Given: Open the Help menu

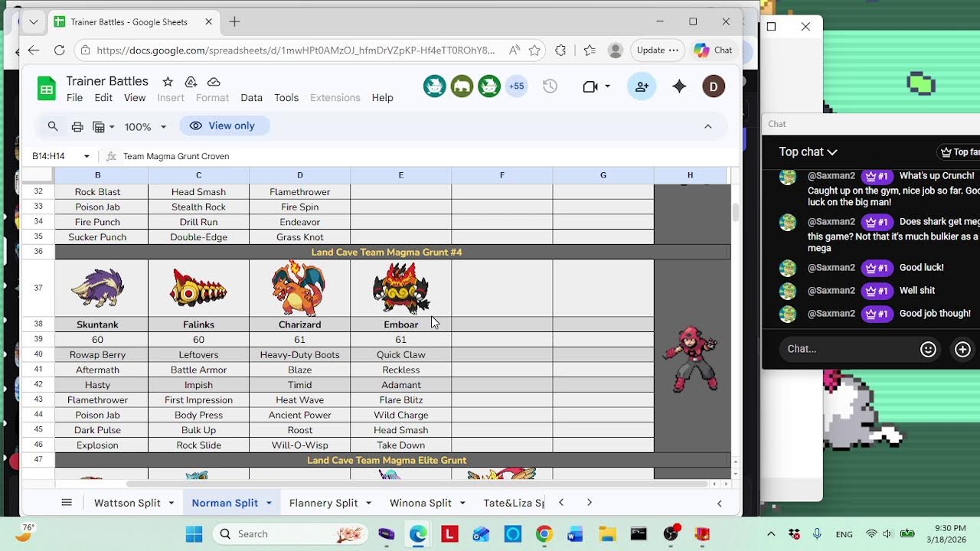Looking at the screenshot, I should click(x=382, y=98).
